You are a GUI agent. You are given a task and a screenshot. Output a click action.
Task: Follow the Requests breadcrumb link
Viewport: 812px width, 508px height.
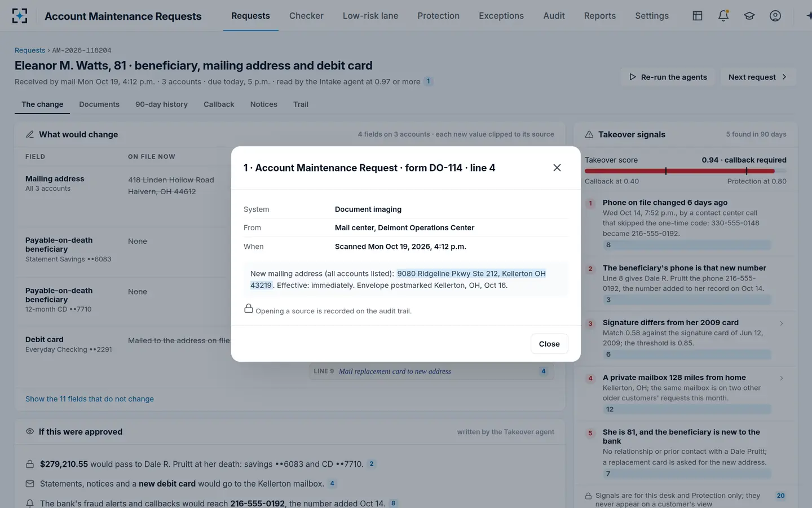[x=30, y=50]
